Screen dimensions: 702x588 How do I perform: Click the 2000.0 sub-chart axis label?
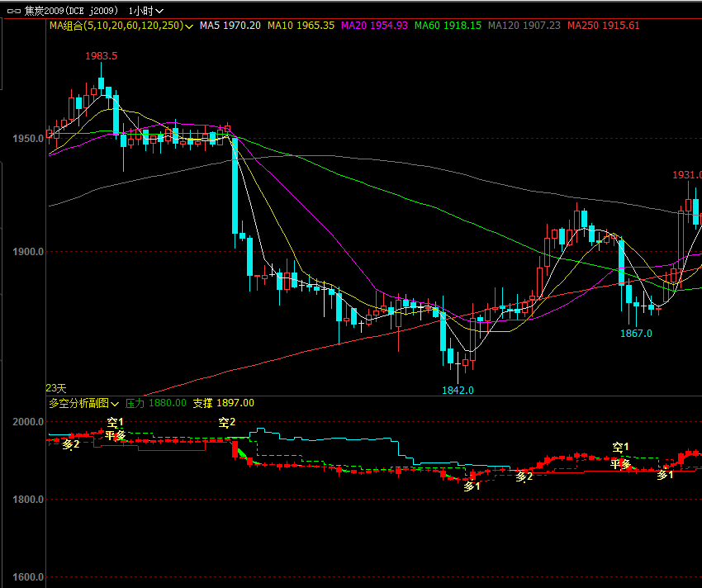[x=28, y=422]
